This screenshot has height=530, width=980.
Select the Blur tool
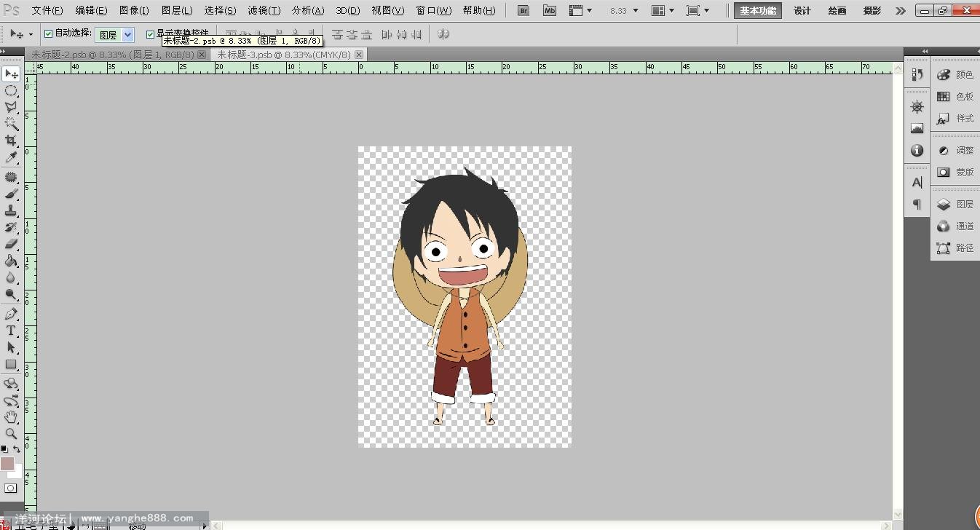pos(11,277)
